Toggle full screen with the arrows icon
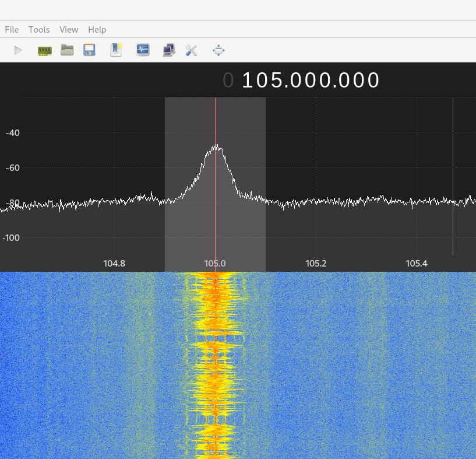The height and width of the screenshot is (459, 476). [218, 50]
